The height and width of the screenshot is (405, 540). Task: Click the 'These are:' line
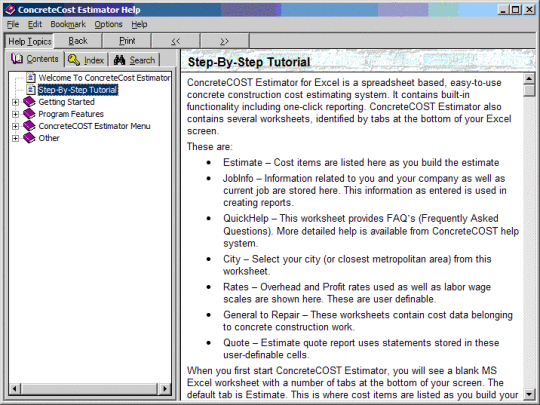point(210,147)
